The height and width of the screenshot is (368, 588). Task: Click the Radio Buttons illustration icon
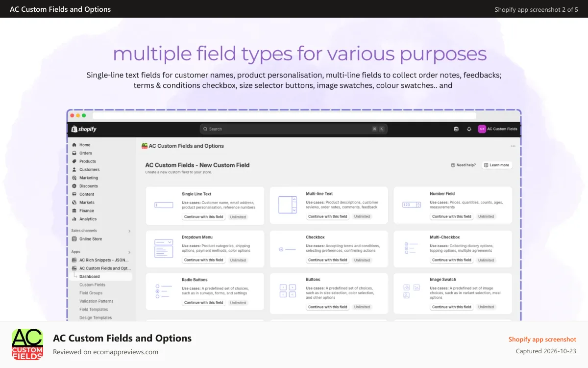164,291
